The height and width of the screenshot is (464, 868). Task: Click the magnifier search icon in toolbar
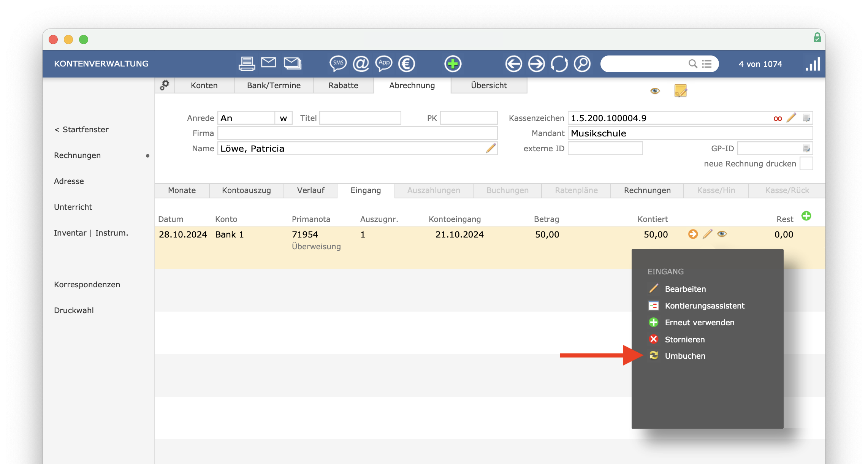click(582, 63)
